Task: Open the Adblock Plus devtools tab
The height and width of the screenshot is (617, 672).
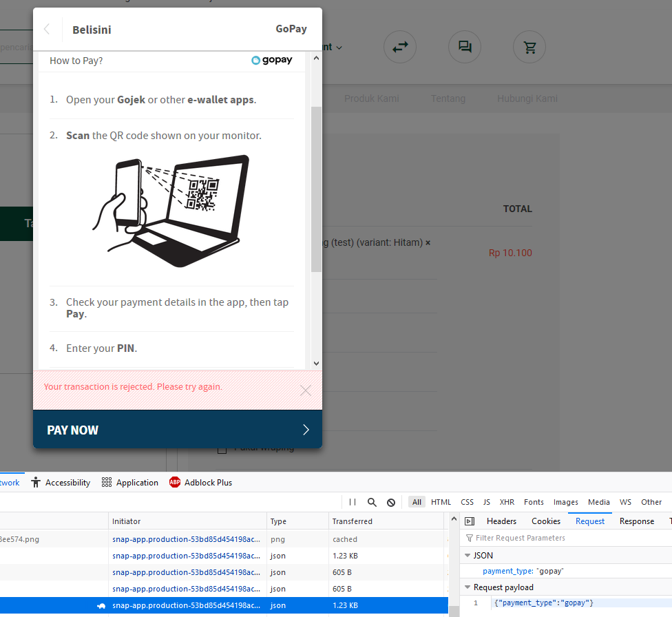Action: click(200, 482)
